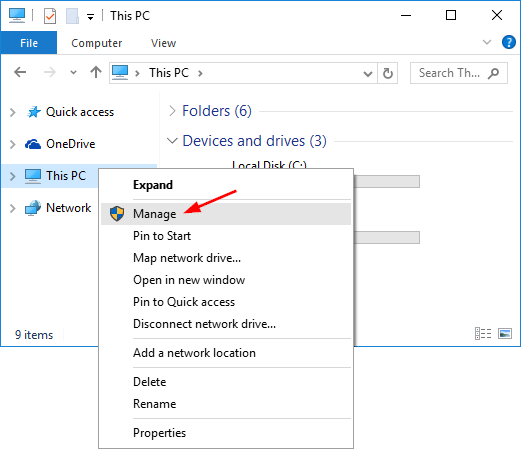The image size is (521, 449).
Task: Expand the Folders (6) group
Action: tap(172, 111)
